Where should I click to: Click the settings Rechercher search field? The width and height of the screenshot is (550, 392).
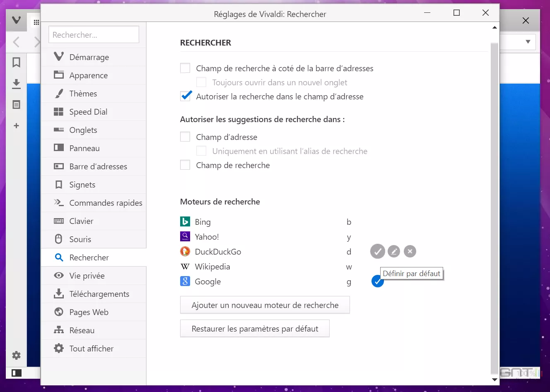94,35
